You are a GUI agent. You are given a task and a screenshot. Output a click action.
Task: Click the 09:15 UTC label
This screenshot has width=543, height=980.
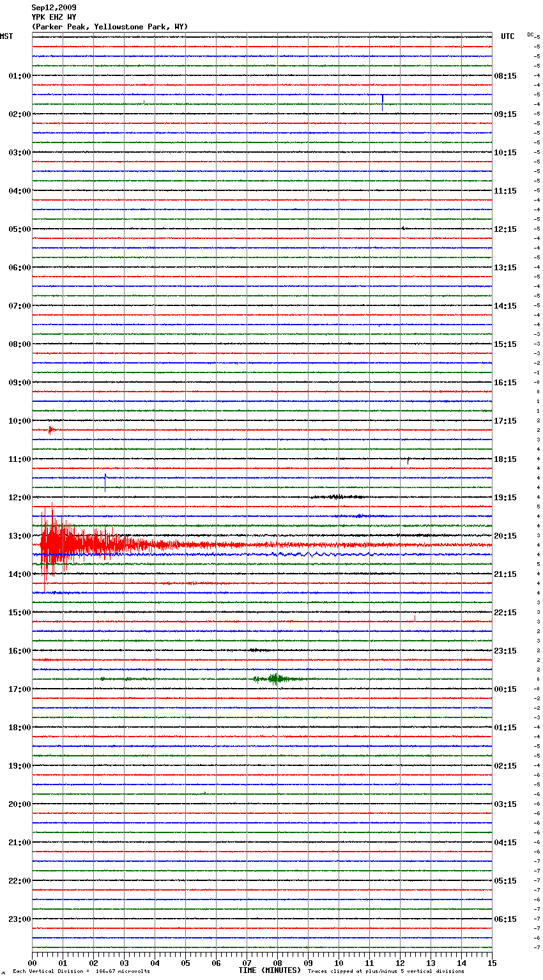505,114
